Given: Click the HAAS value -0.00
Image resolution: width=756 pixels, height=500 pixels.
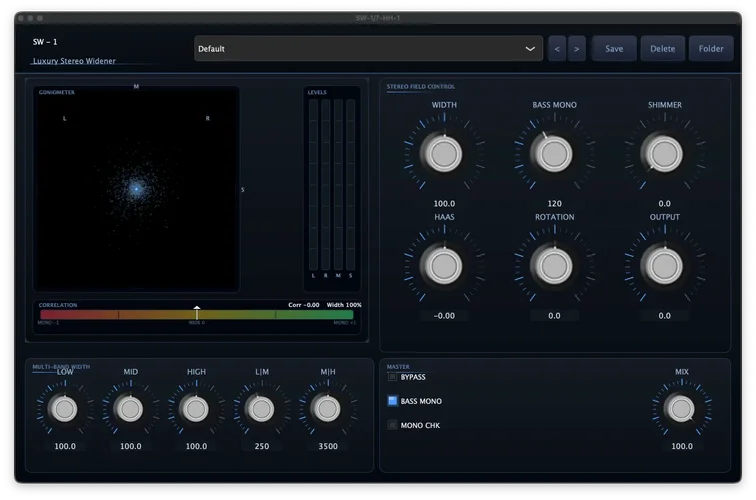Looking at the screenshot, I should 444,316.
